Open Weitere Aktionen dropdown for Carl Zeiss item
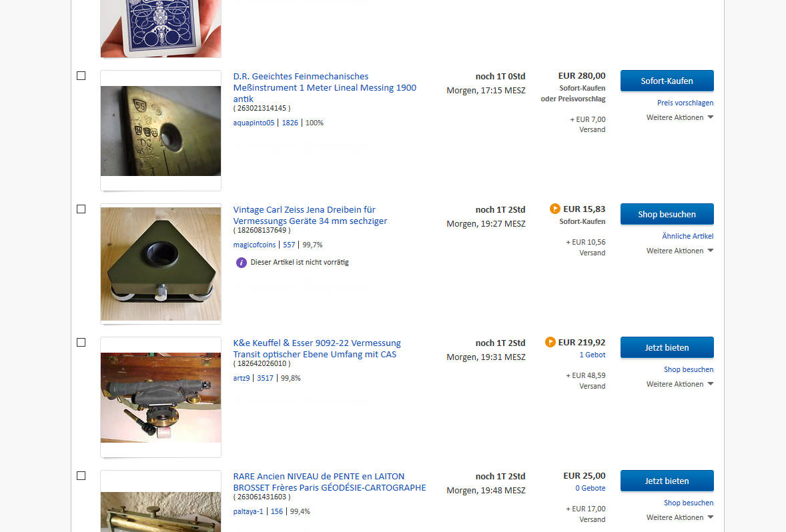 click(679, 251)
